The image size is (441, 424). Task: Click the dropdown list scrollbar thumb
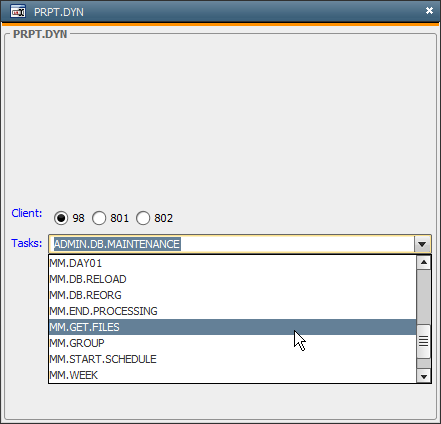pyautogui.click(x=424, y=341)
